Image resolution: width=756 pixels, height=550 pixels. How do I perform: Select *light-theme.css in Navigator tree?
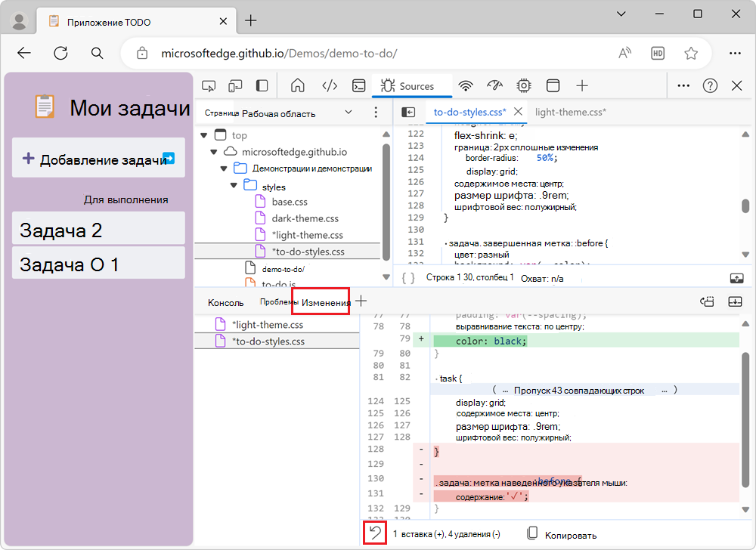[x=308, y=235]
